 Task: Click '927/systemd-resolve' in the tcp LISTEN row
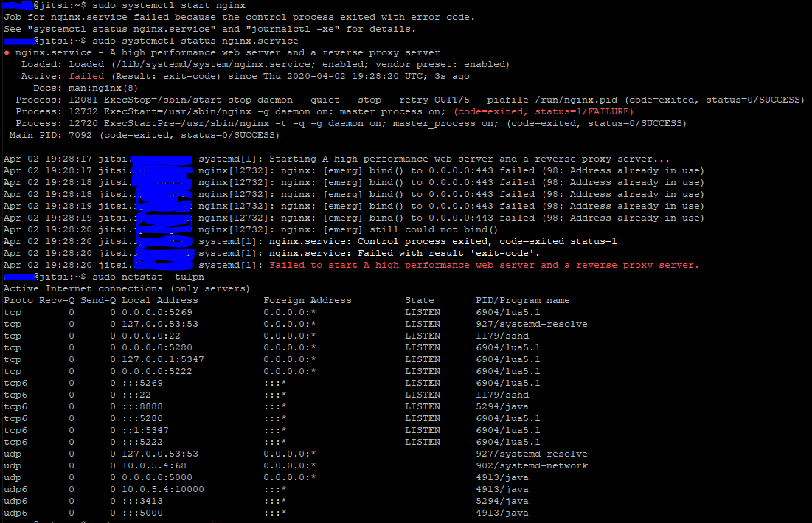click(531, 324)
